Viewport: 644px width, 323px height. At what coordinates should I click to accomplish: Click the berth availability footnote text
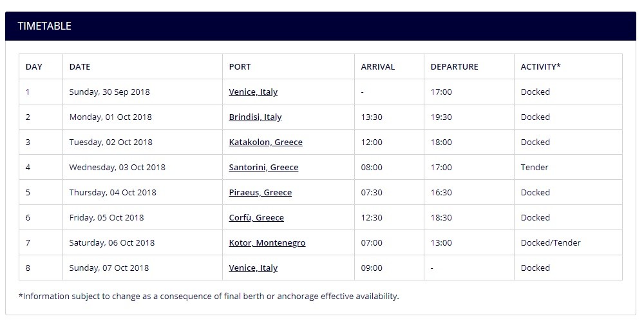pos(209,297)
